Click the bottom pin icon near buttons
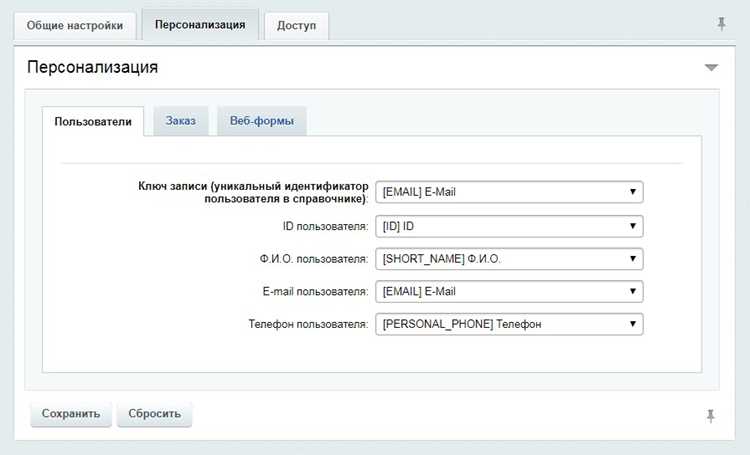Viewport: 750px width, 455px height. click(x=711, y=416)
